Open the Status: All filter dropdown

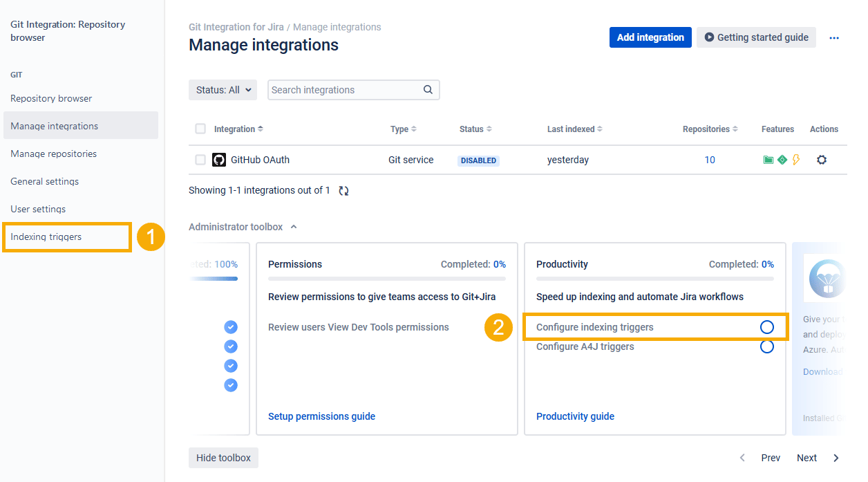pyautogui.click(x=223, y=90)
